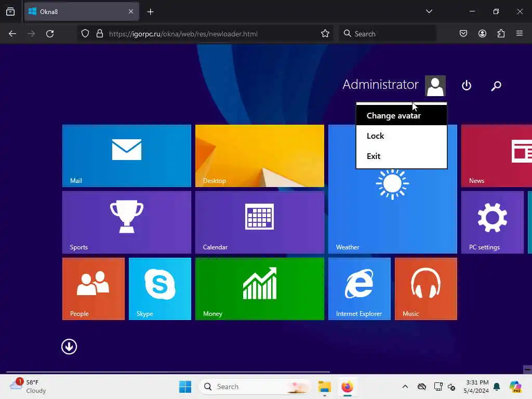This screenshot has width=532, height=399.
Task: Open the Desktop tile
Action: [x=260, y=156]
